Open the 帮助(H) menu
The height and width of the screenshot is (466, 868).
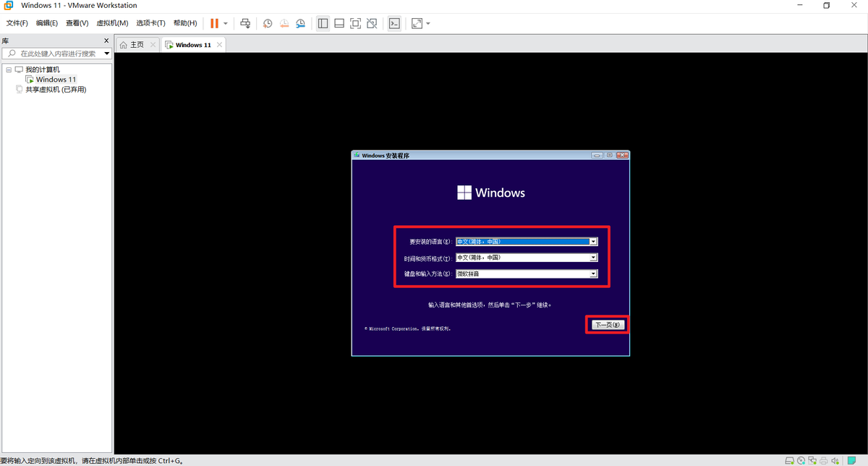pos(185,23)
